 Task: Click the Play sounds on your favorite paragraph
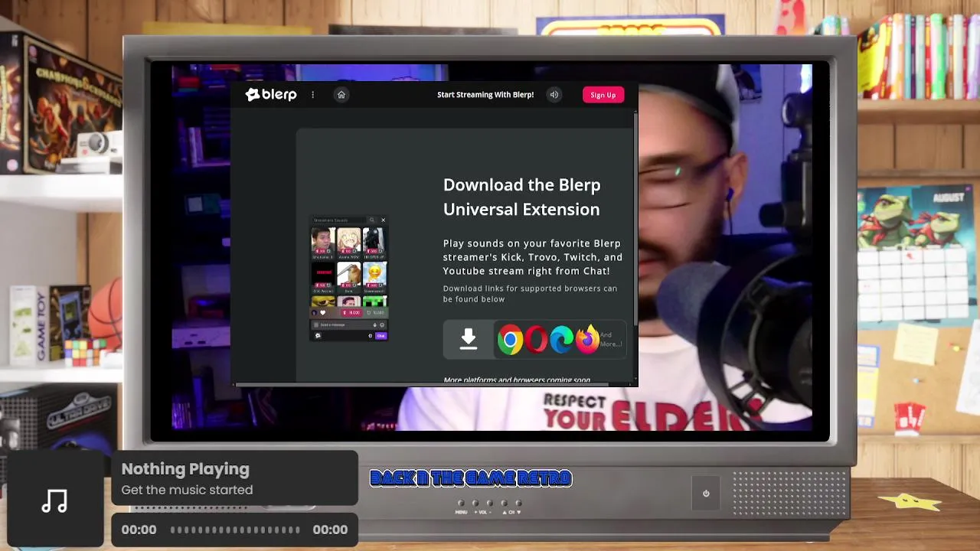point(533,257)
